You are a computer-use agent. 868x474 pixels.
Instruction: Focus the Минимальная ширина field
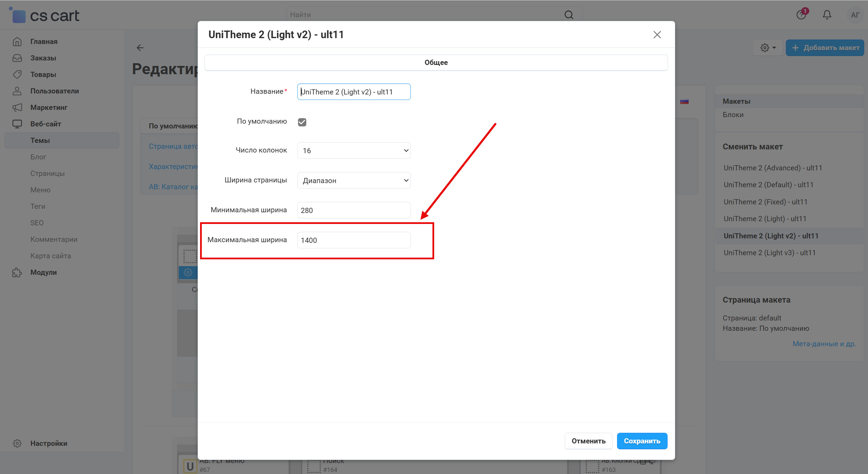click(x=354, y=210)
